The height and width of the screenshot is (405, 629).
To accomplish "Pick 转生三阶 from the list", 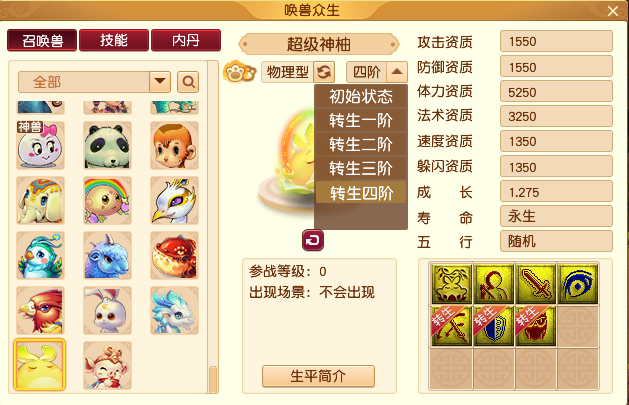I will tap(361, 168).
